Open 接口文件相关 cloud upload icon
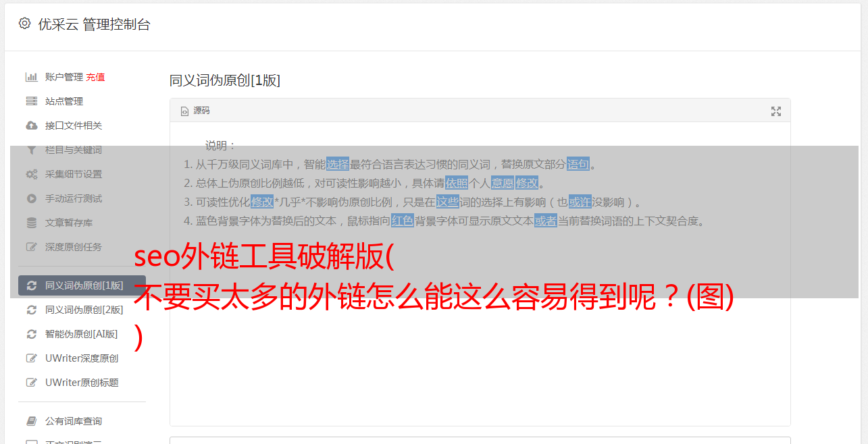This screenshot has height=444, width=868. click(31, 126)
